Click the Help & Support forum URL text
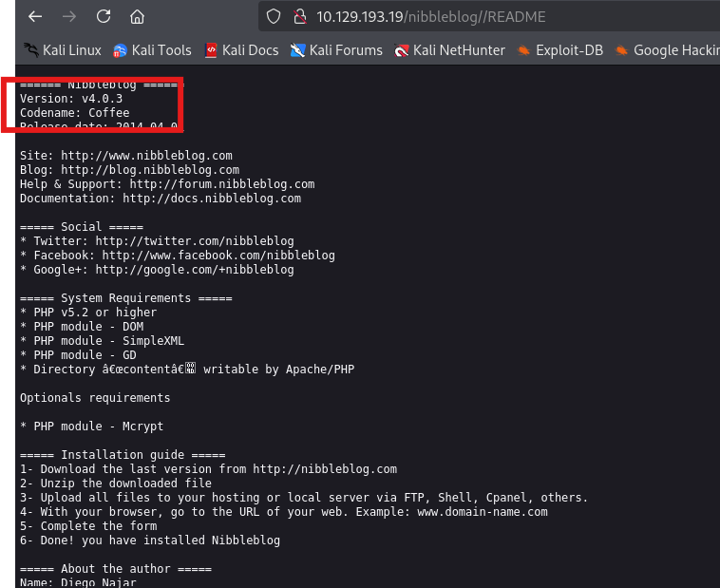The height and width of the screenshot is (588, 720). (167, 183)
